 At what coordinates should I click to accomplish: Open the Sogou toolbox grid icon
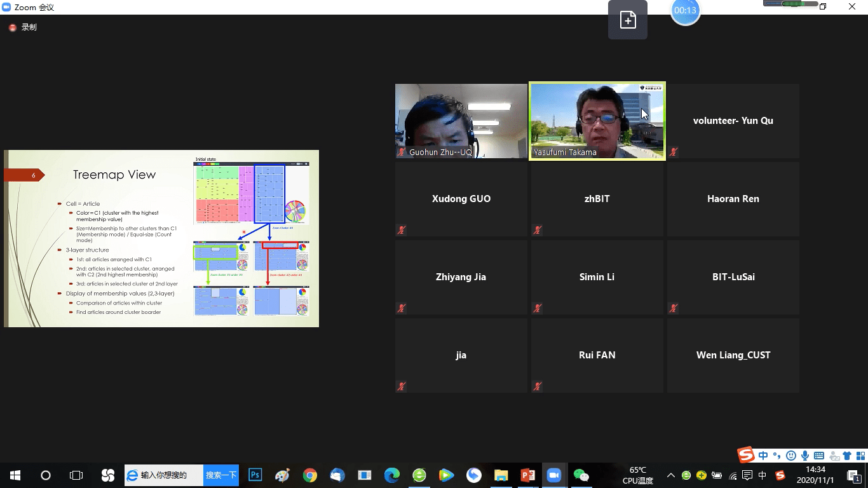coord(860,456)
